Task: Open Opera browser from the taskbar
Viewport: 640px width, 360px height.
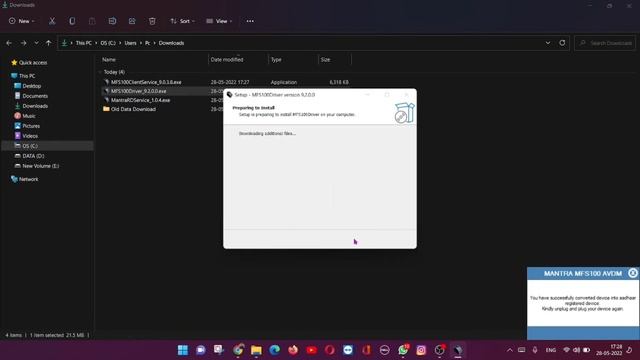Action: [330, 350]
